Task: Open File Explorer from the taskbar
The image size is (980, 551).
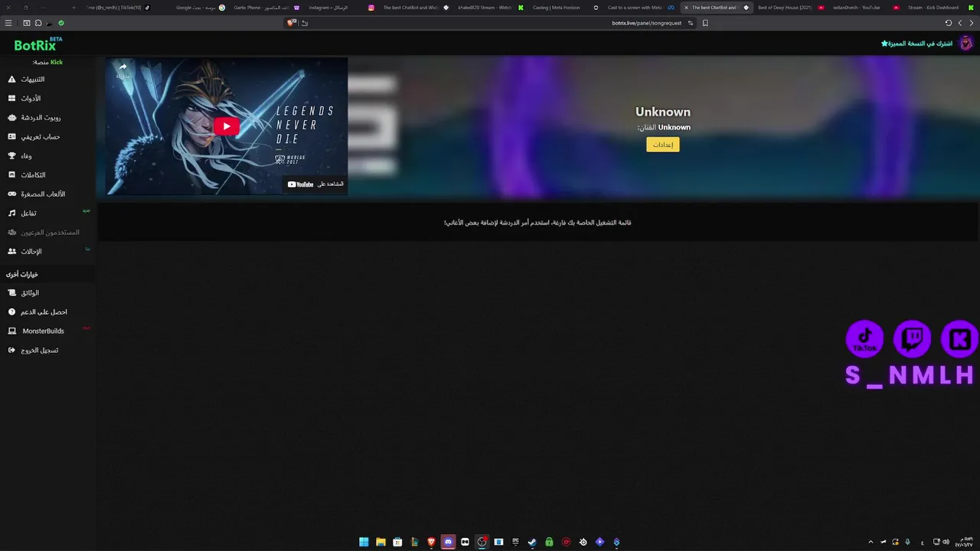Action: [x=381, y=542]
